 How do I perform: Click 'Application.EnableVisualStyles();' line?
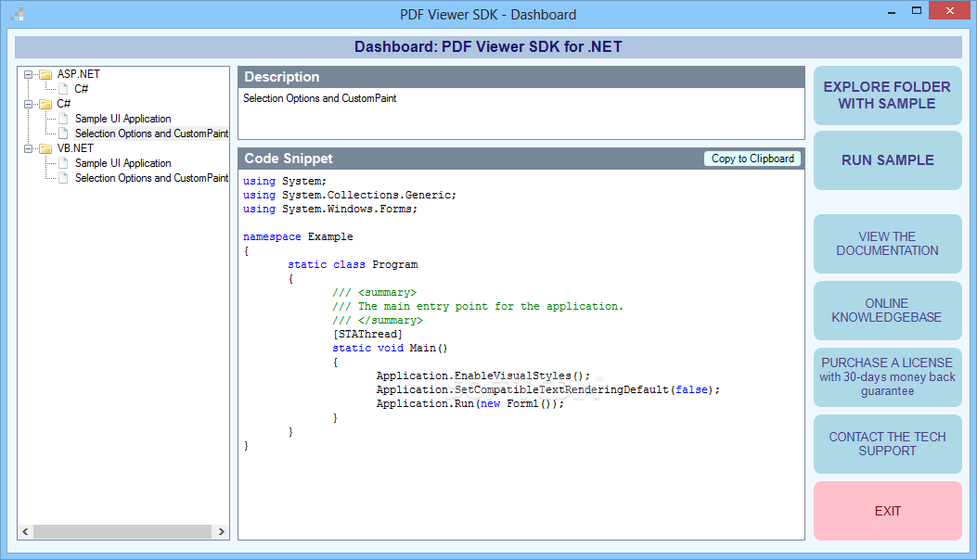(x=482, y=375)
